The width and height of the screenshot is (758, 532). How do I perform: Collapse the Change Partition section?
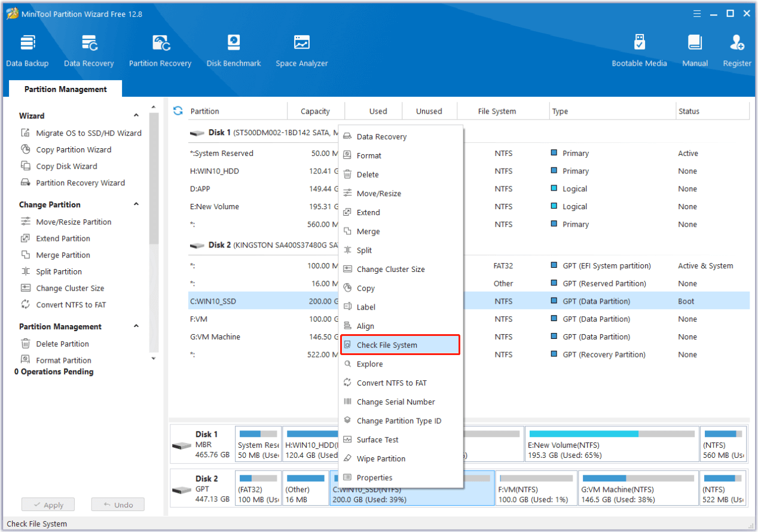[x=136, y=204]
